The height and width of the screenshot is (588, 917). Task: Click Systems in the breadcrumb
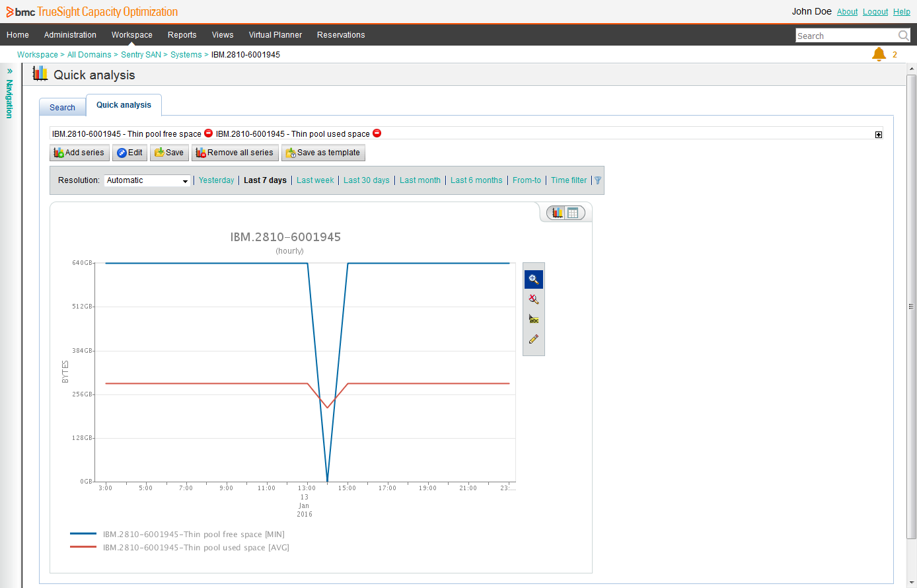pyautogui.click(x=186, y=55)
